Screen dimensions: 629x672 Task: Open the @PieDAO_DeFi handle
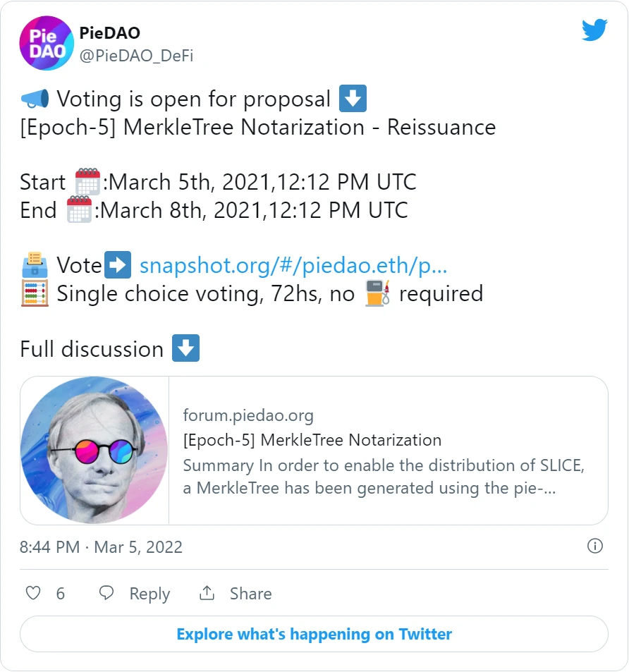point(136,56)
